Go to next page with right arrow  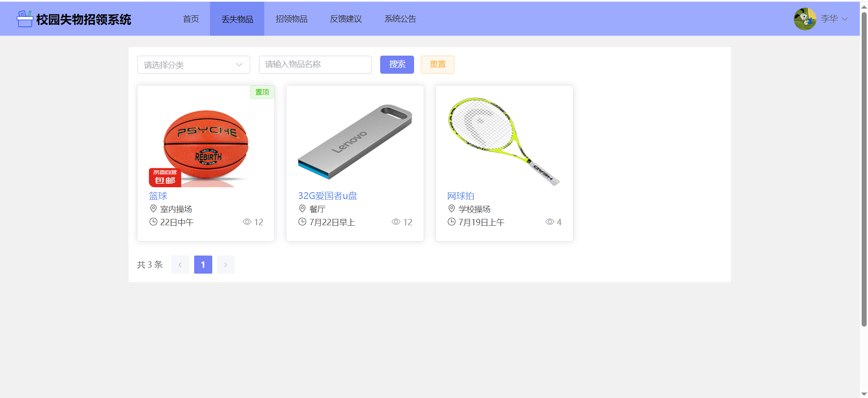[x=225, y=265]
